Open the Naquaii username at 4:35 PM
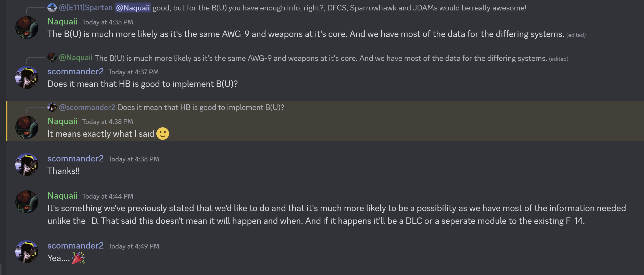Screen dimensions: 644x275 pyautogui.click(x=62, y=21)
